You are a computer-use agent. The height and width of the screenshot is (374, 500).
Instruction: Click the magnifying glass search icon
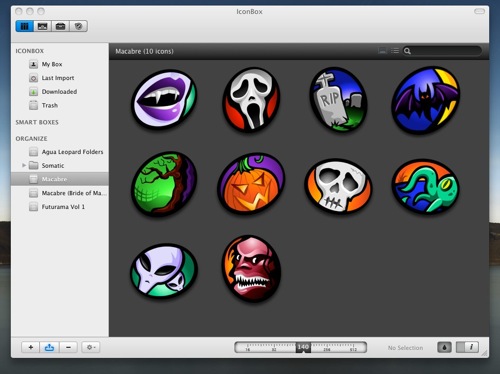pos(407,51)
